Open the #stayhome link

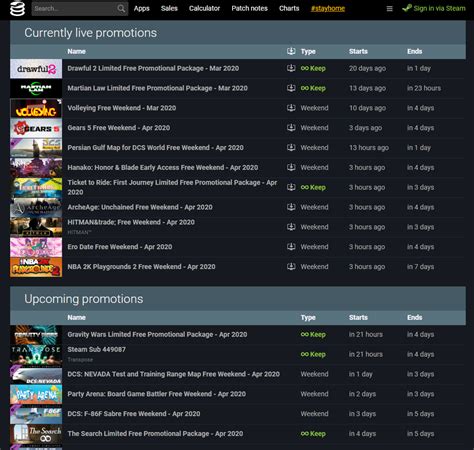click(328, 8)
